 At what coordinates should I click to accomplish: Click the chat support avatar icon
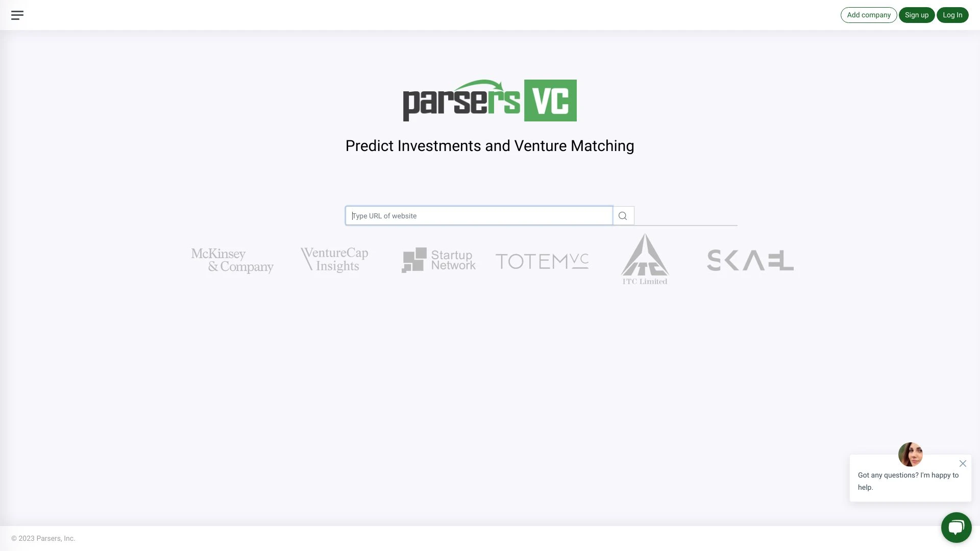click(x=910, y=454)
